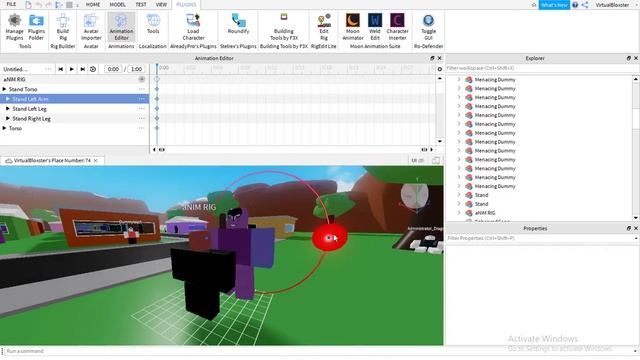Expand the Stand Left Arm track
This screenshot has width=640, height=360.
[x=8, y=99]
